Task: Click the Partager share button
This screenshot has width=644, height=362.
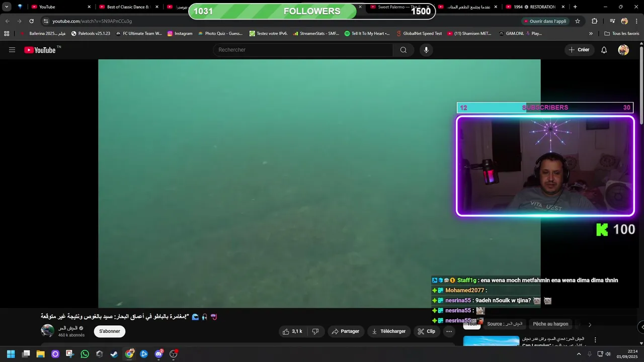Action: (346, 331)
